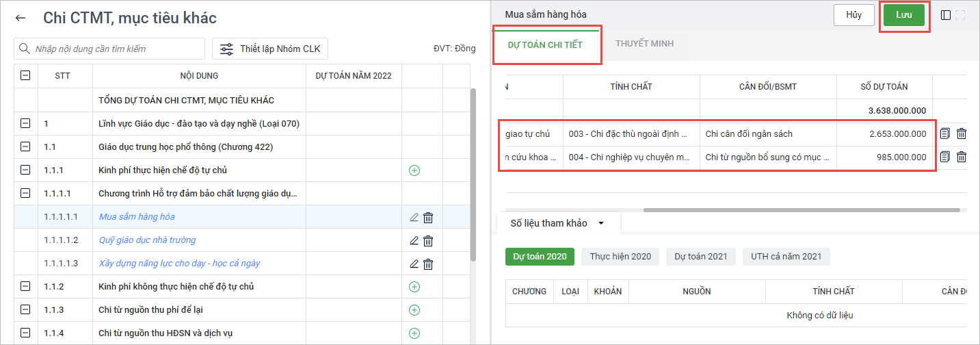Click the back arrow icon
The height and width of the screenshot is (345, 980).
pyautogui.click(x=21, y=18)
